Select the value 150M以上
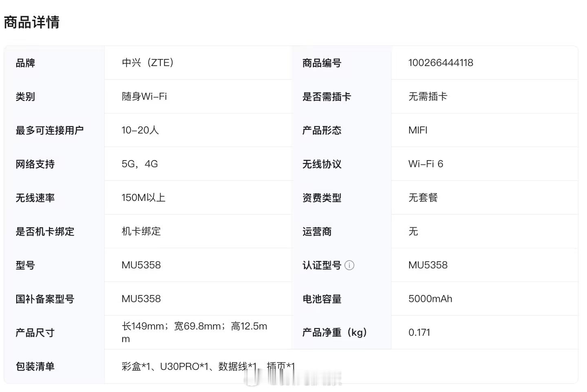 [143, 198]
